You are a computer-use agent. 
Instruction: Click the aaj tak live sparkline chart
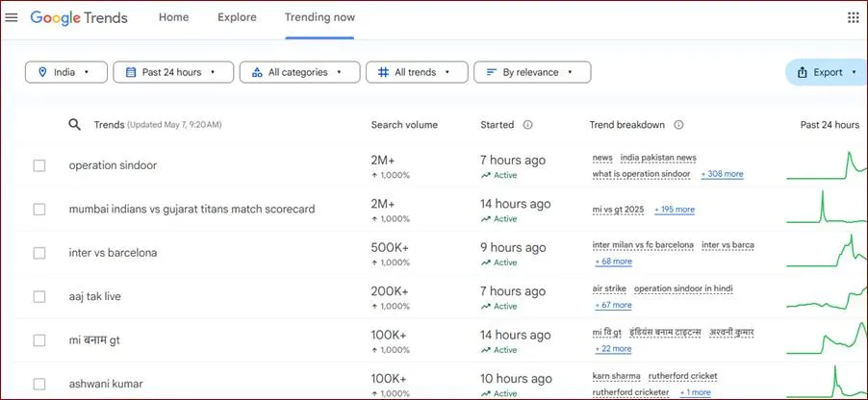[x=827, y=300]
